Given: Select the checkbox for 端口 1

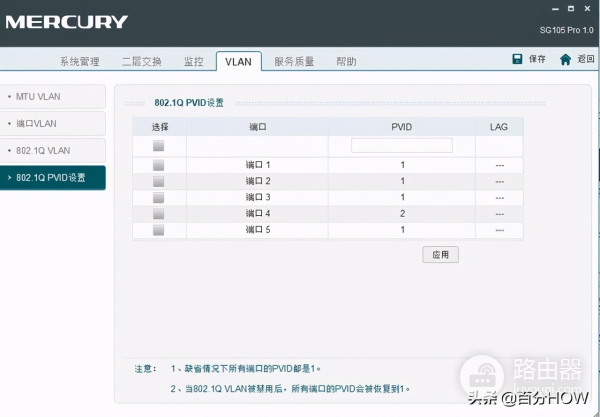Looking at the screenshot, I should point(158,164).
